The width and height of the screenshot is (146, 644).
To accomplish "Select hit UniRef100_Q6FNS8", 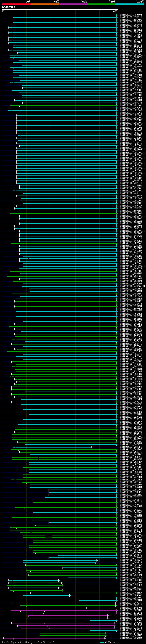I will pos(131,341).
